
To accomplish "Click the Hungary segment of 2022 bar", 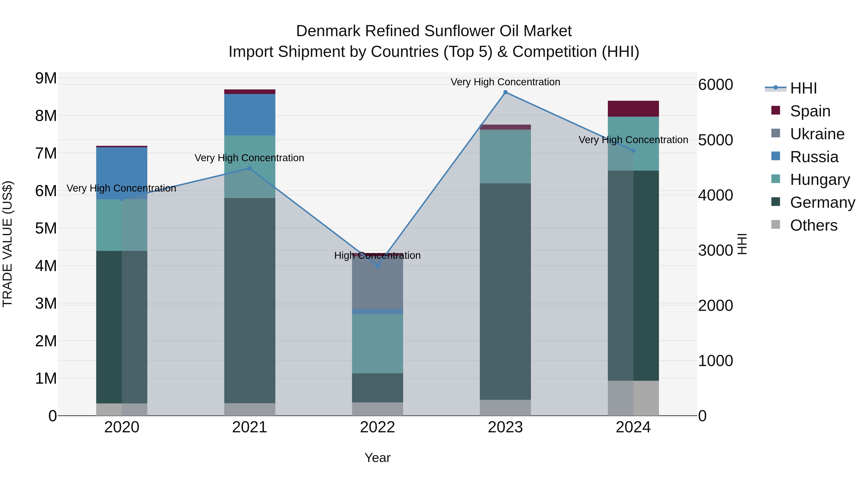I will pyautogui.click(x=377, y=343).
